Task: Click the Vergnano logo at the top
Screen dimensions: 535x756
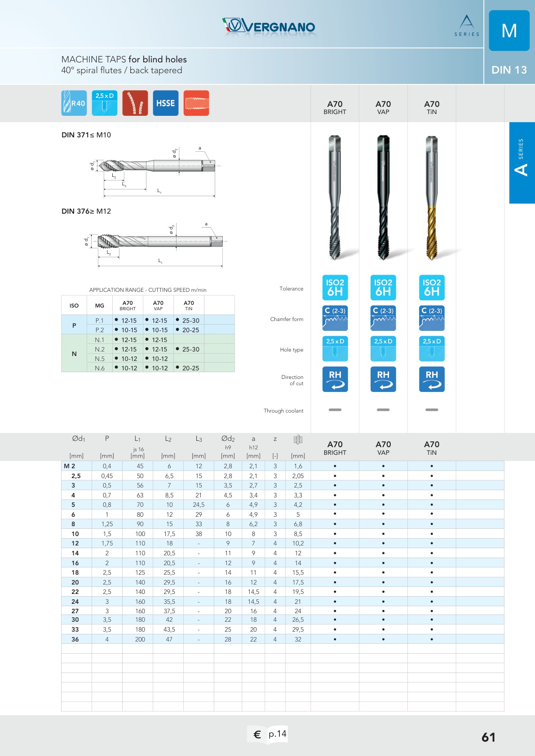Action: [269, 26]
